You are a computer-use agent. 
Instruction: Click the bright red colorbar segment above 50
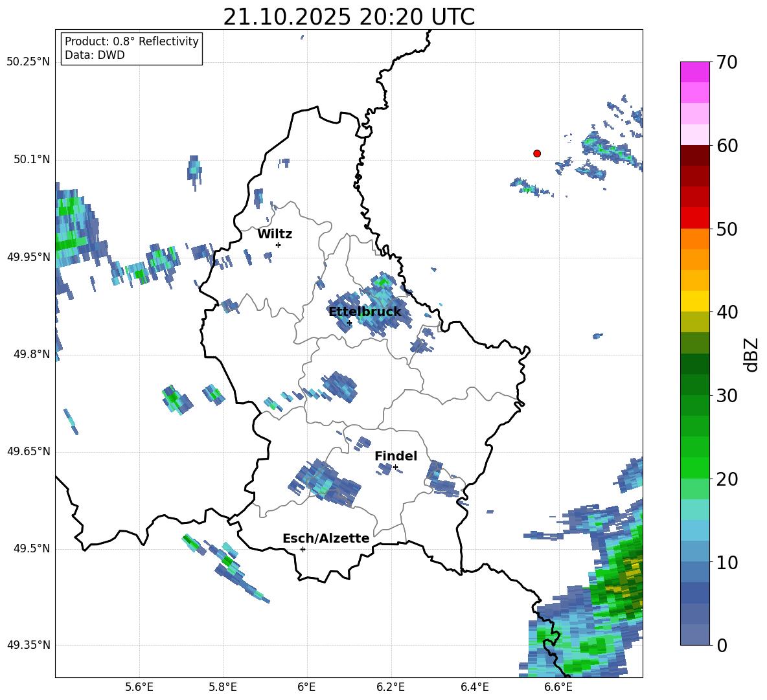[694, 218]
